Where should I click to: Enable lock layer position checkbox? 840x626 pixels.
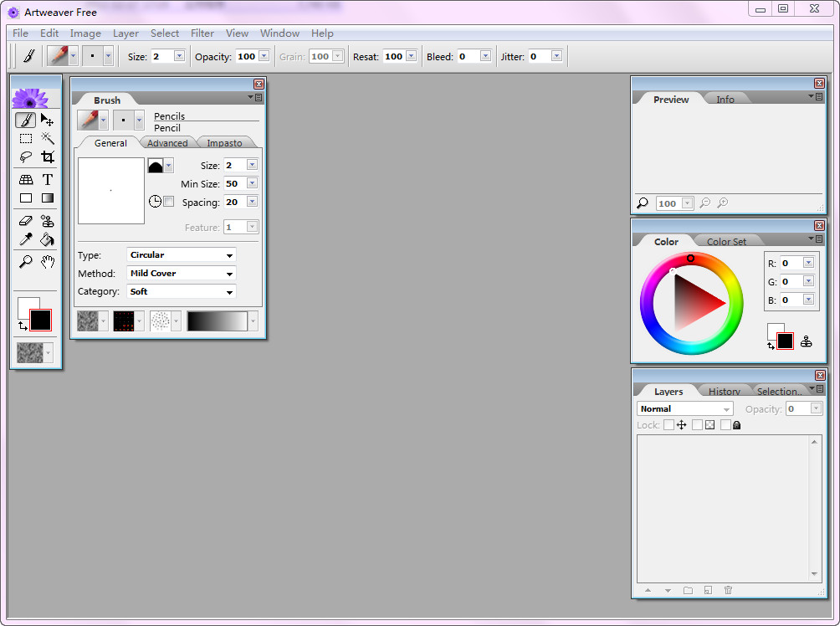[668, 425]
